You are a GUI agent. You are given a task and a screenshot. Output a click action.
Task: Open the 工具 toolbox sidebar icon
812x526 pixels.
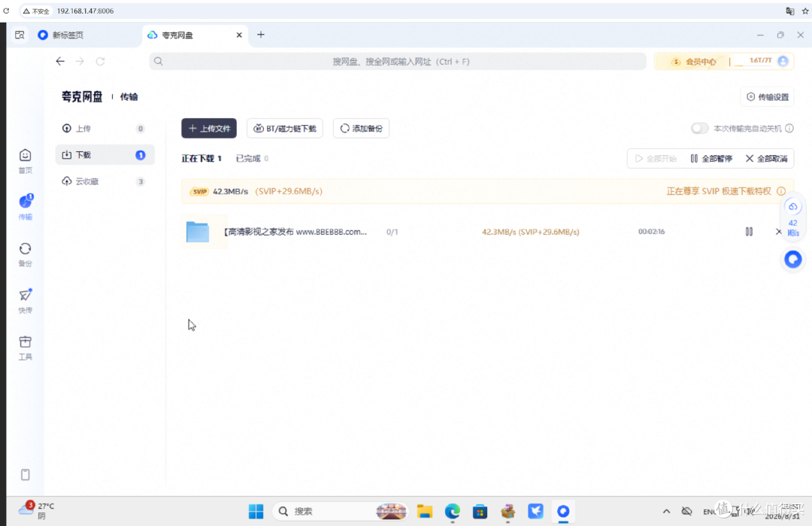pos(25,348)
